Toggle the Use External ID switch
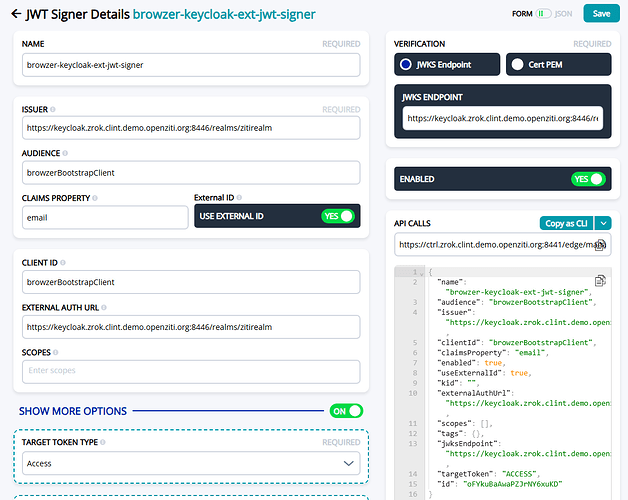 [338, 216]
